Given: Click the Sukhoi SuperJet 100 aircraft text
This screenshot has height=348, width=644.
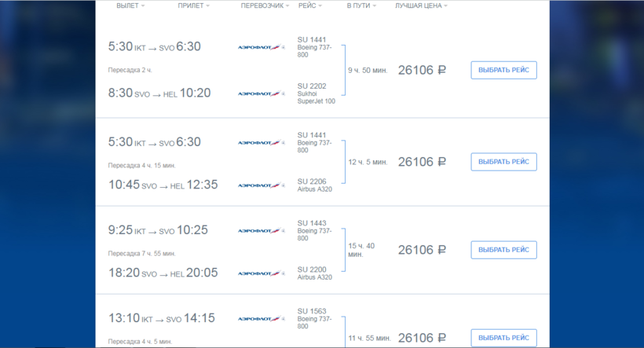Looking at the screenshot, I should click(x=317, y=97).
